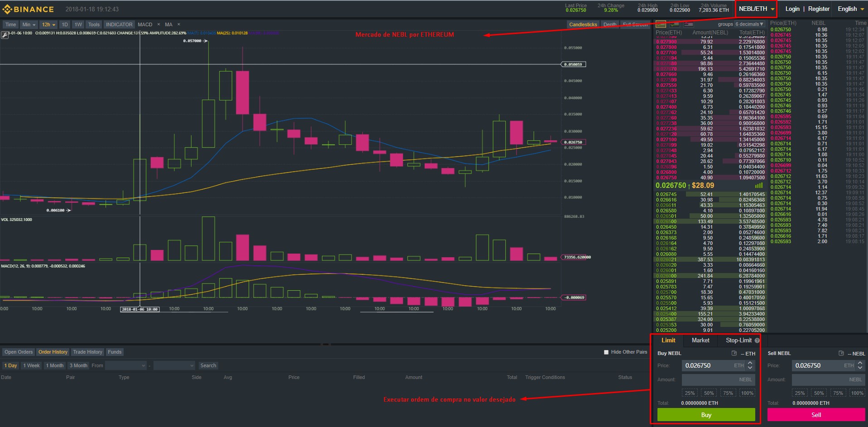Open INDICATOR menu
868x427 pixels.
(119, 24)
